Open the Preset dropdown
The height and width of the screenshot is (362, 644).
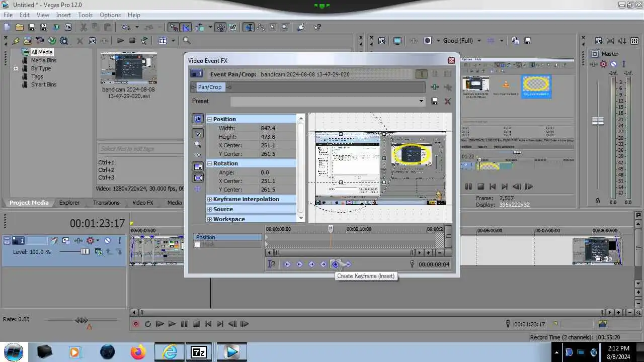(421, 101)
